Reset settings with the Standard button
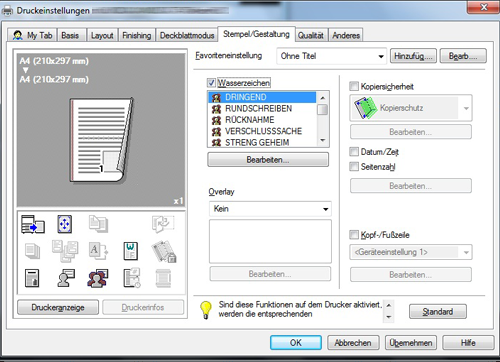 click(x=438, y=312)
